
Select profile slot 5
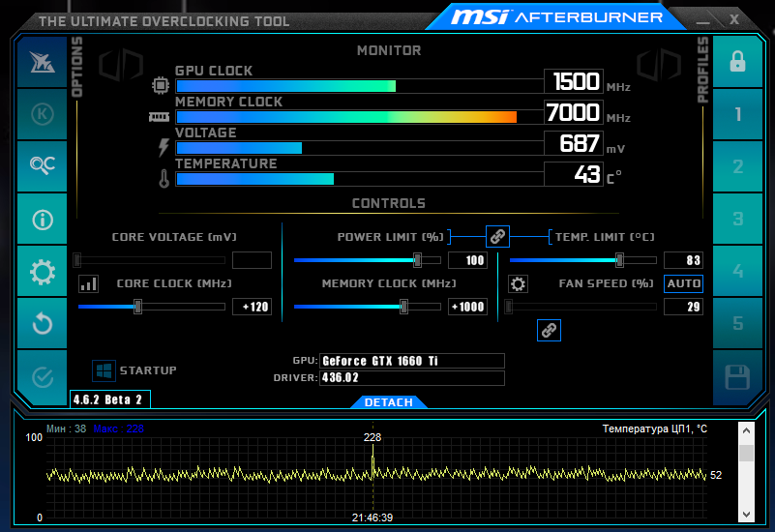point(737,323)
